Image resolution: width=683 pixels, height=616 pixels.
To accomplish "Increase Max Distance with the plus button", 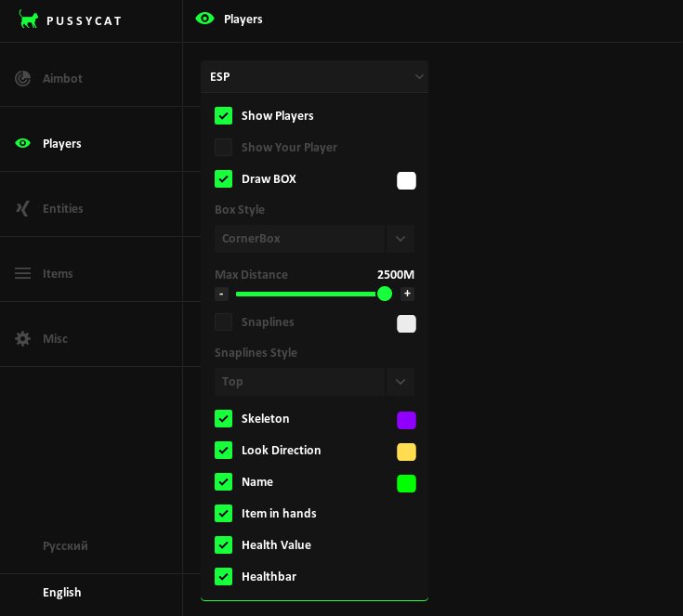I will click(x=407, y=294).
